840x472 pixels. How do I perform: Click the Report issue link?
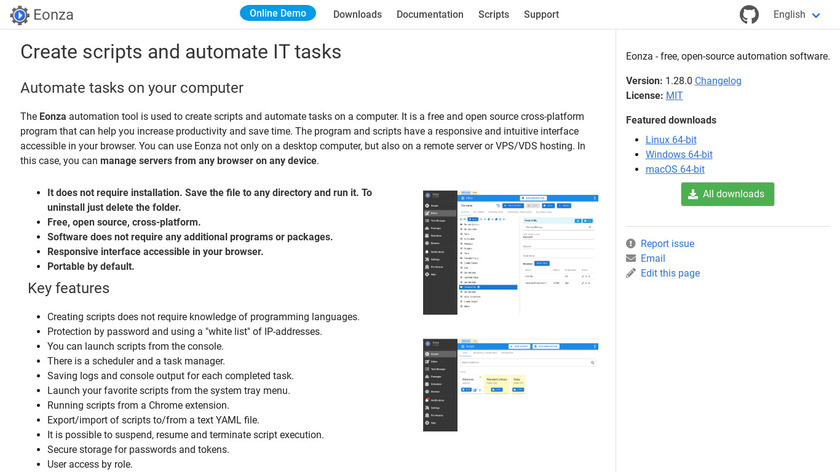667,244
